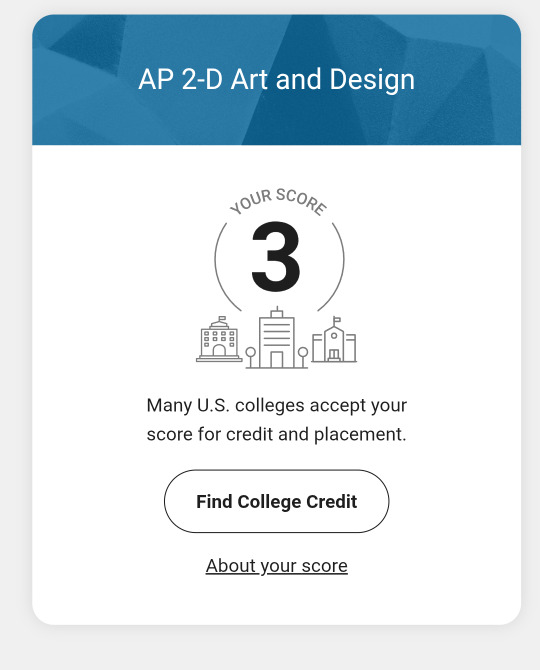Click the round tree right of the tower
Image resolution: width=540 pixels, height=670 pixels.
pyautogui.click(x=303, y=357)
